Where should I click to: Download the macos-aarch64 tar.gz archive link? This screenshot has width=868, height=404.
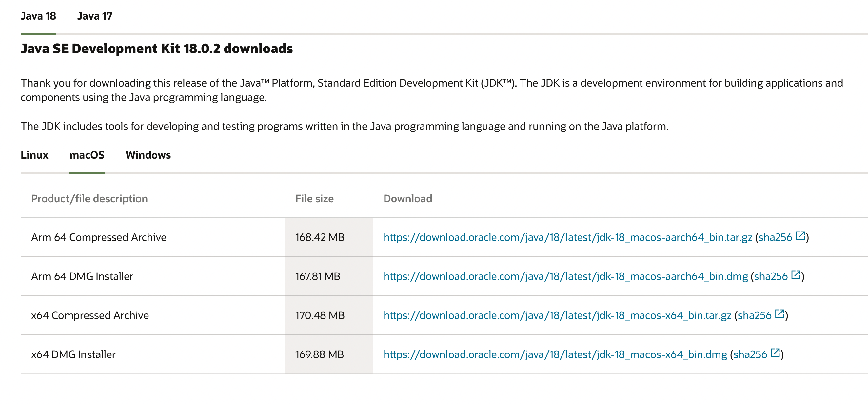click(x=568, y=237)
